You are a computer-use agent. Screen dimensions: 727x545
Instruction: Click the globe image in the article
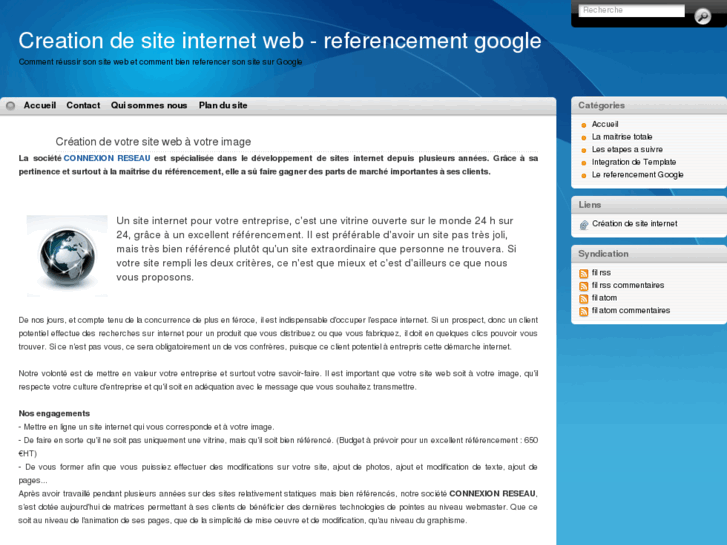[67, 256]
